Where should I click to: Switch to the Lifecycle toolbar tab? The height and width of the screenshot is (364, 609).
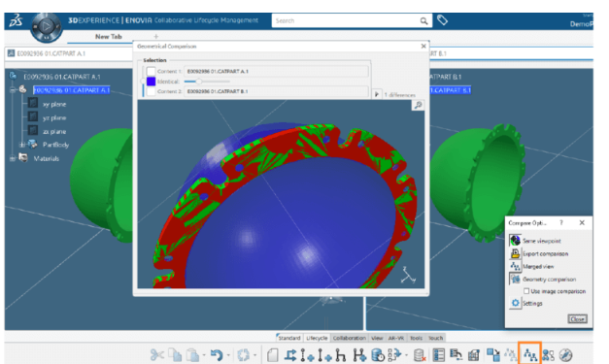coord(317,338)
